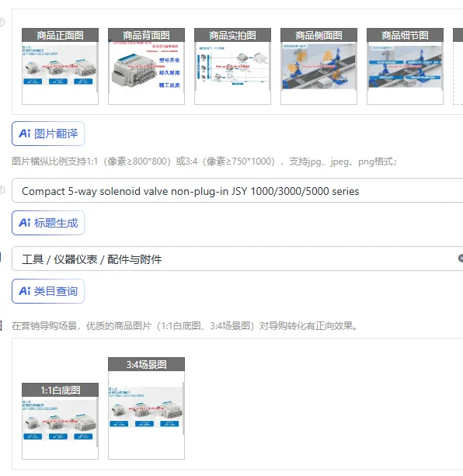
Task: Click the help icon beside the title field
Action: tap(2, 189)
